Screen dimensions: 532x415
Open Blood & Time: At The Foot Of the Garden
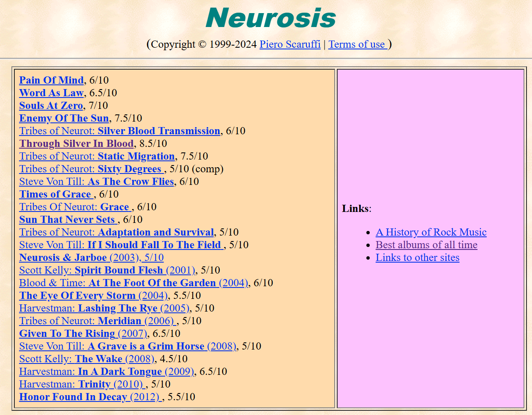[134, 283]
